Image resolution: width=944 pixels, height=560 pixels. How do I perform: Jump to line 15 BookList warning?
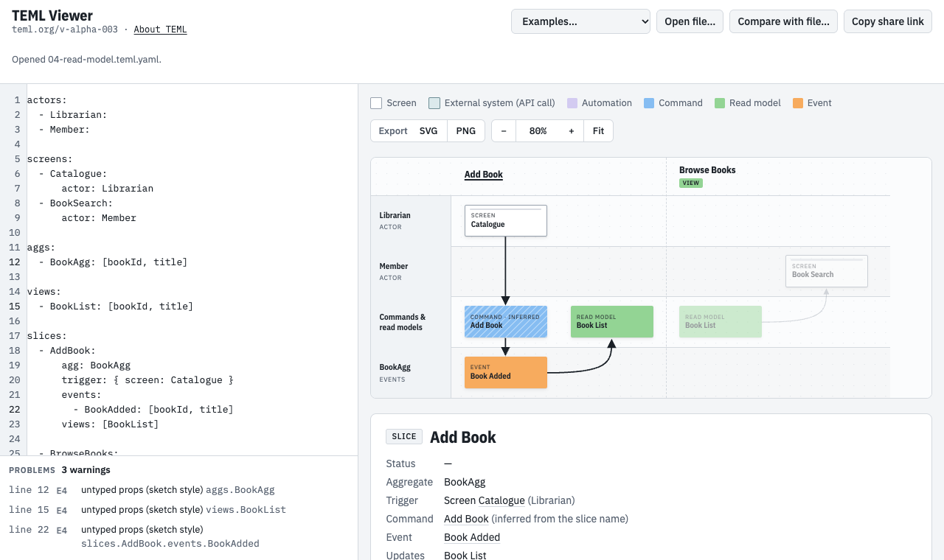[178, 510]
